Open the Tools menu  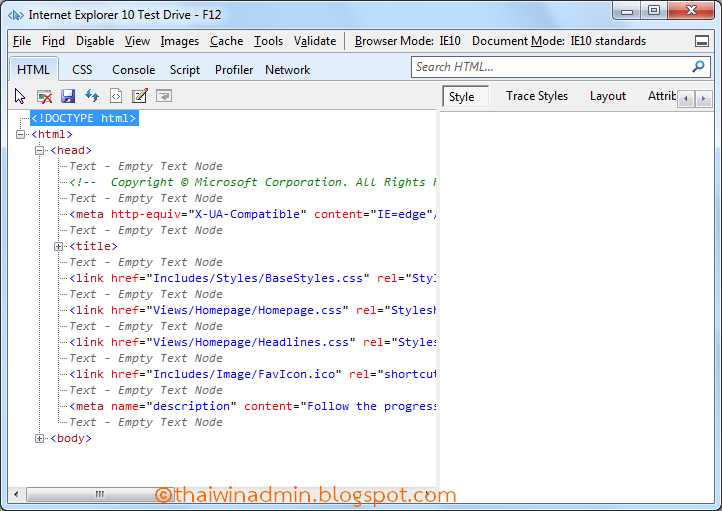268,41
